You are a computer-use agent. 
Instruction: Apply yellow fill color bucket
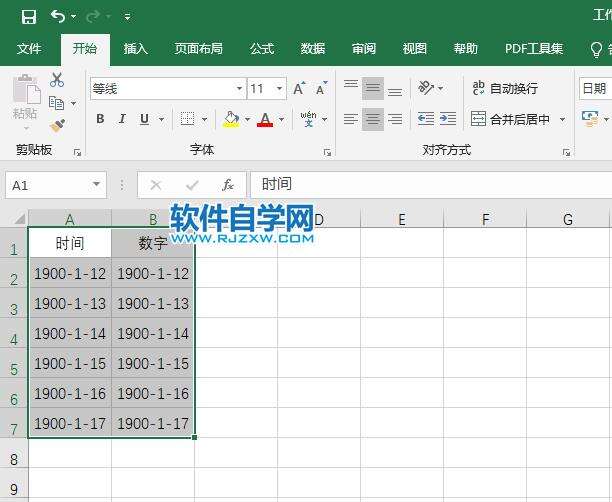(x=231, y=119)
